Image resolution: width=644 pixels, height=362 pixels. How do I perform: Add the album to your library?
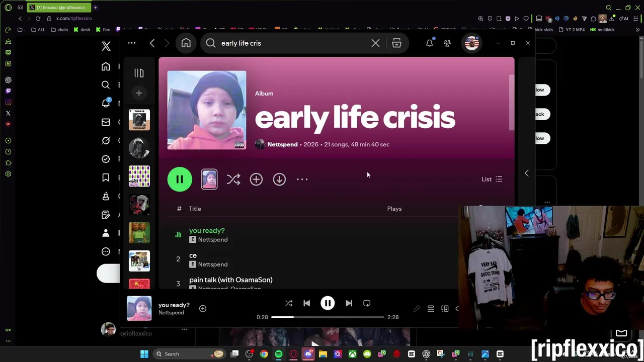coord(256,179)
